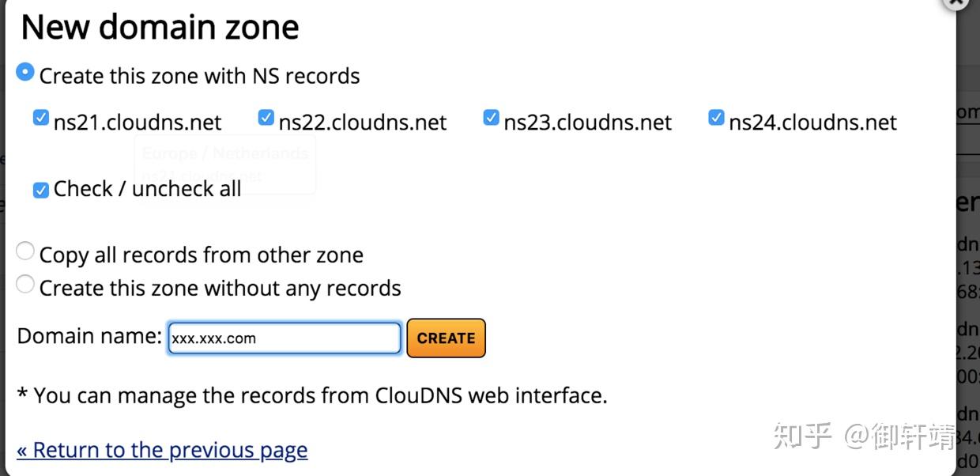The image size is (980, 476).
Task: Toggle the "Check / uncheck all" option
Action: point(40,190)
